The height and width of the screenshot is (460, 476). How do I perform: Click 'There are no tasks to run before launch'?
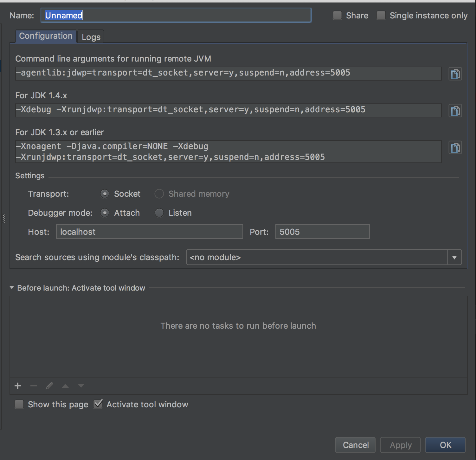238,326
